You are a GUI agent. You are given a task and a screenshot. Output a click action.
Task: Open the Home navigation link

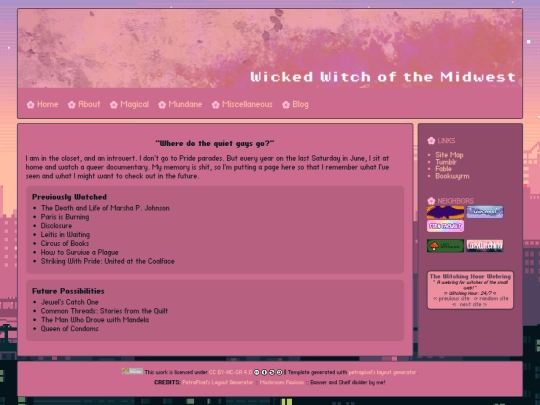point(48,104)
